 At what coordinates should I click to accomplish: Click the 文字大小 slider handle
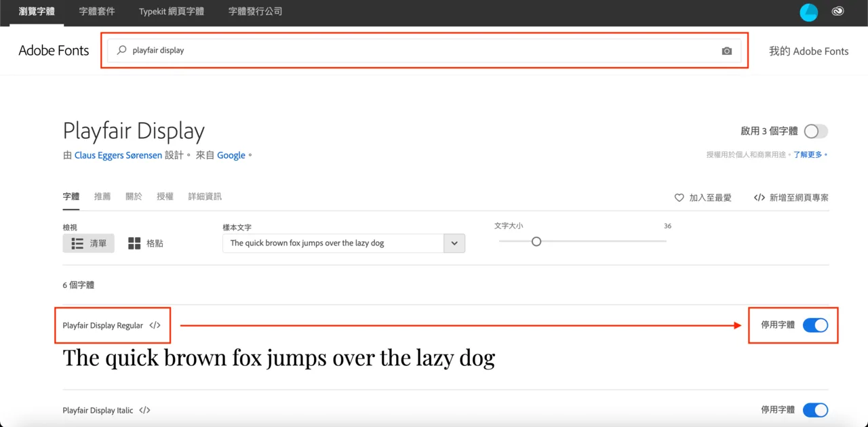pos(536,241)
